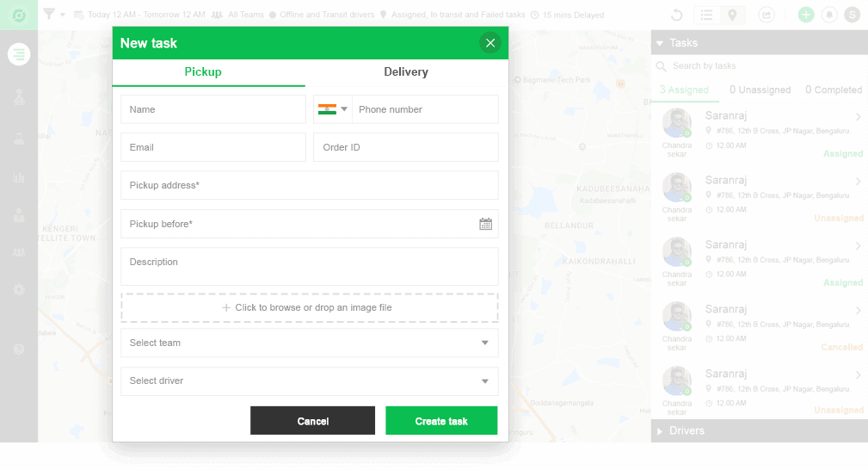This screenshot has width=868, height=470.
Task: Click the Email input field
Action: pyautogui.click(x=213, y=147)
